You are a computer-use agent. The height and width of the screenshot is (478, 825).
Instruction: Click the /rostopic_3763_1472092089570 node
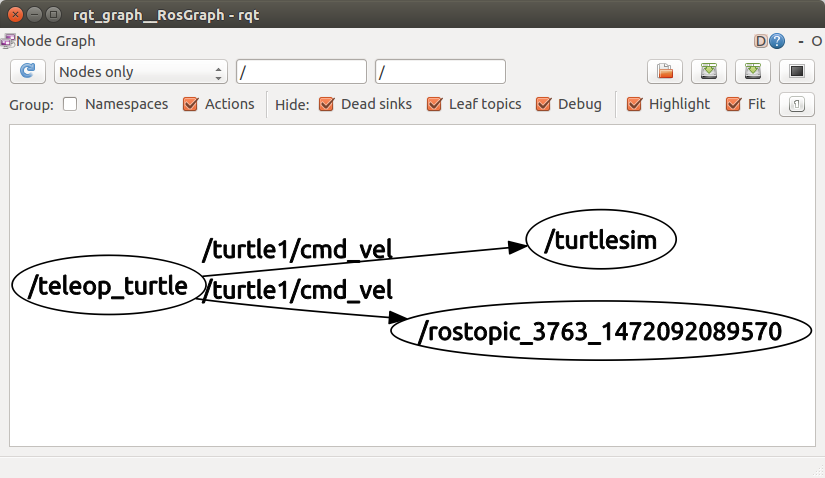(x=600, y=331)
